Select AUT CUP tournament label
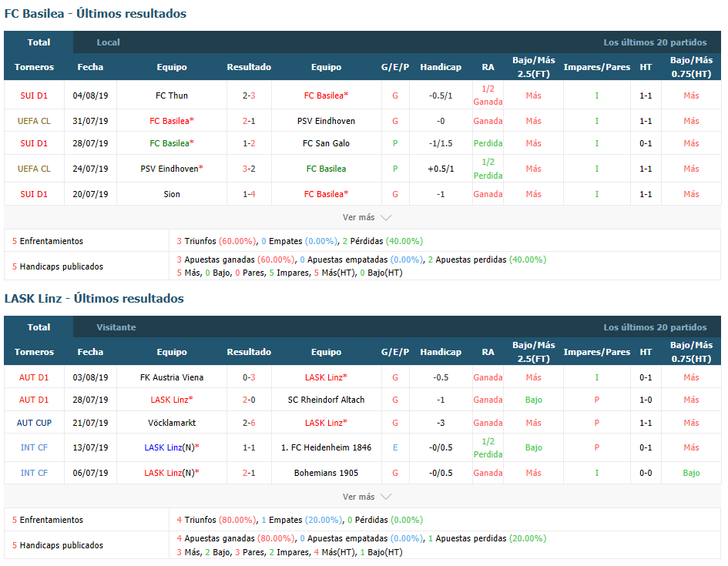This screenshot has width=728, height=566. [34, 423]
